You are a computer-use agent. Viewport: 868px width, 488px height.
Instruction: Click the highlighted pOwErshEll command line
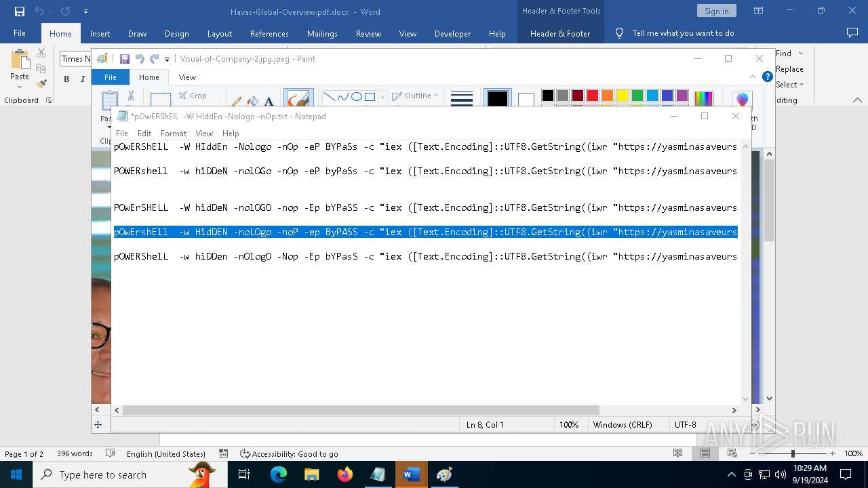(x=425, y=232)
